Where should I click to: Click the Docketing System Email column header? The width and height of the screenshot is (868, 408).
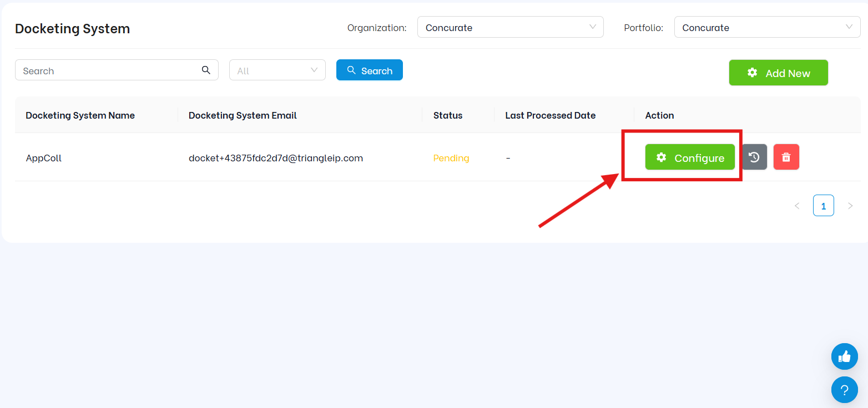click(x=243, y=115)
